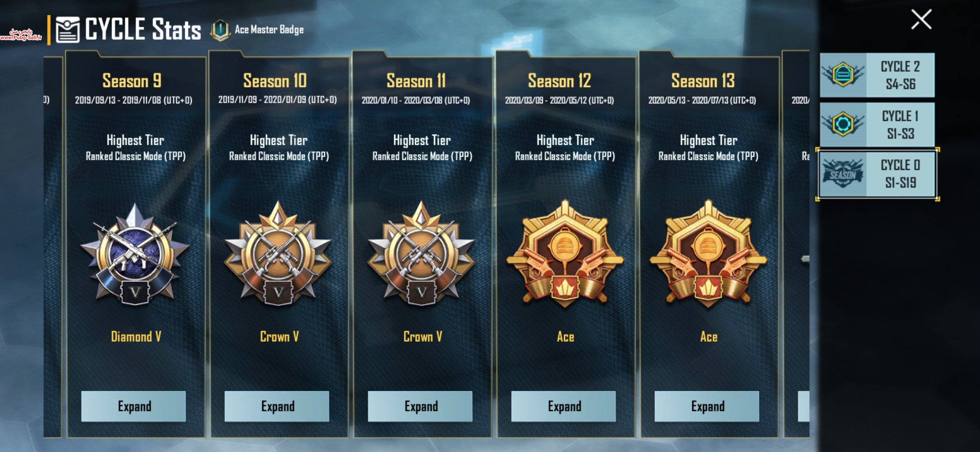Click the Season 13 Ace tier badge
The height and width of the screenshot is (452, 980).
click(x=708, y=254)
